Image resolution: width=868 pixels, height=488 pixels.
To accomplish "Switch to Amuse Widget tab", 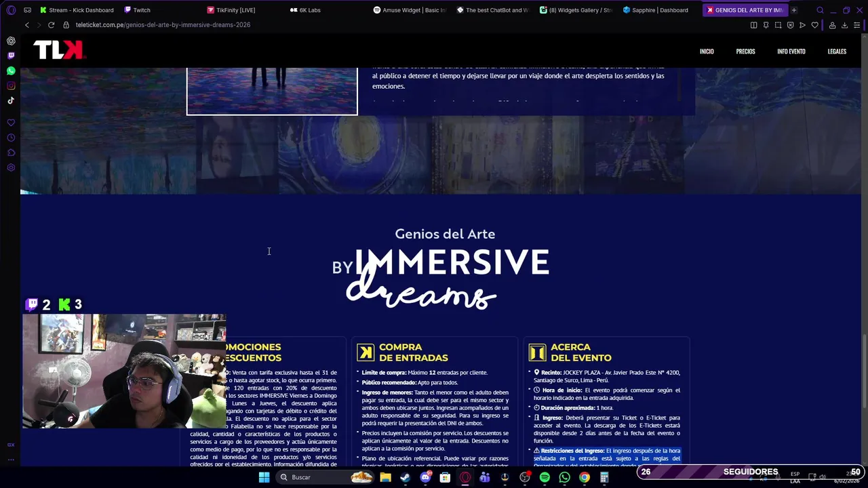I will tap(410, 10).
